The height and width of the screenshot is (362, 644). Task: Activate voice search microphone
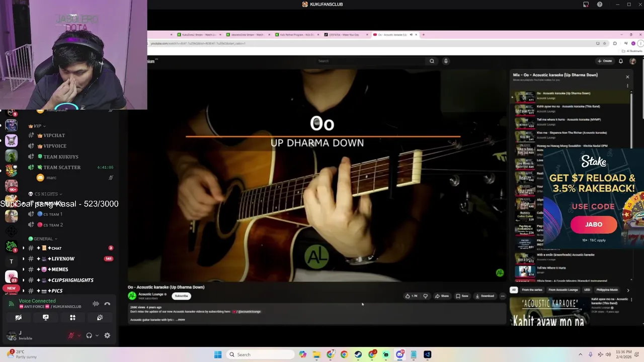tap(446, 61)
